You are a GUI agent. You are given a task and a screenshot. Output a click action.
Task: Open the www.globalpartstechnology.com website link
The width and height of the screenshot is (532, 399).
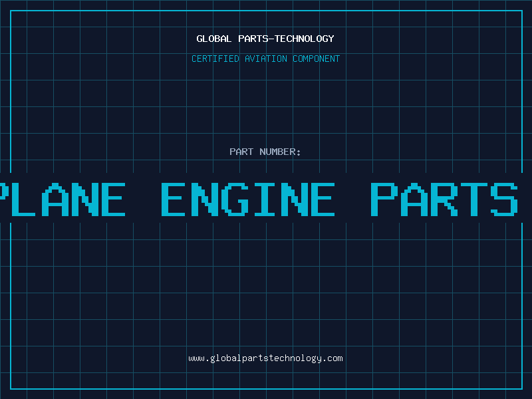click(x=265, y=358)
